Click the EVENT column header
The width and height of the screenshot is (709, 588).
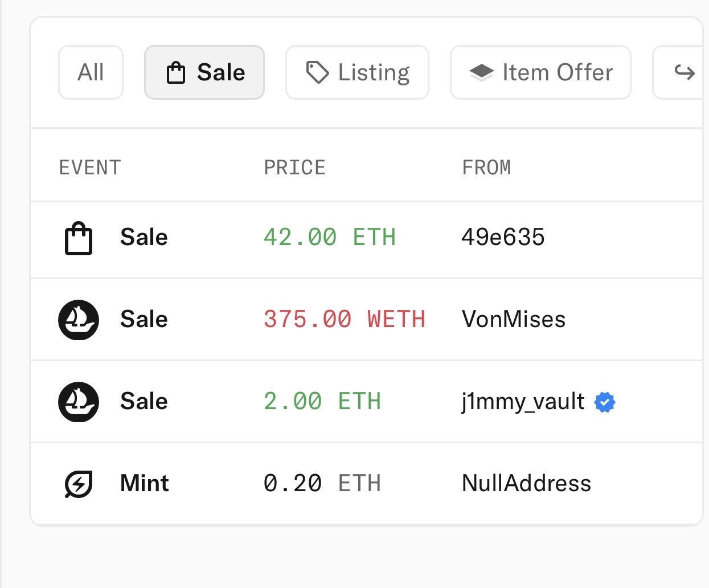pyautogui.click(x=90, y=168)
